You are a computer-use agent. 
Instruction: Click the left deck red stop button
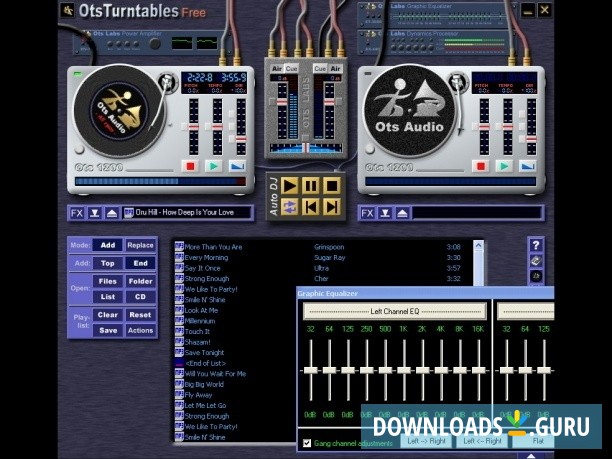pyautogui.click(x=190, y=166)
